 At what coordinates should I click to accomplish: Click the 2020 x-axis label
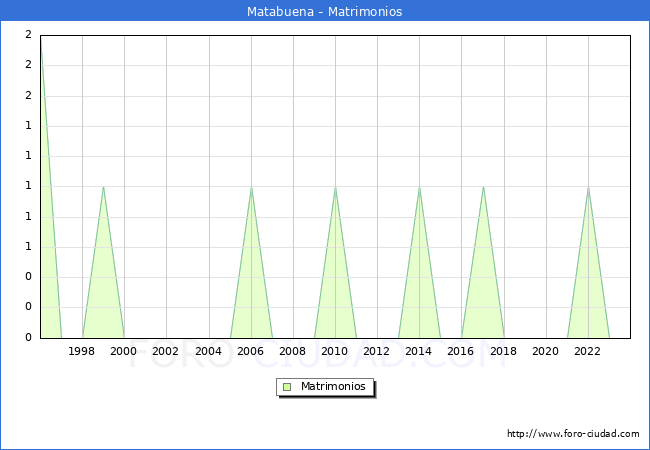click(545, 351)
